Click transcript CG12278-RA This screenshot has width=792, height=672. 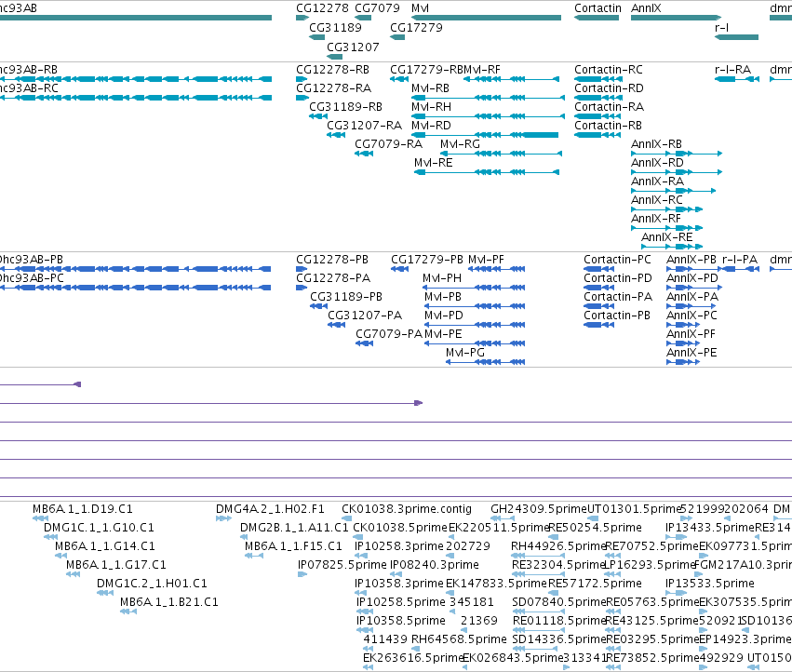click(x=302, y=98)
